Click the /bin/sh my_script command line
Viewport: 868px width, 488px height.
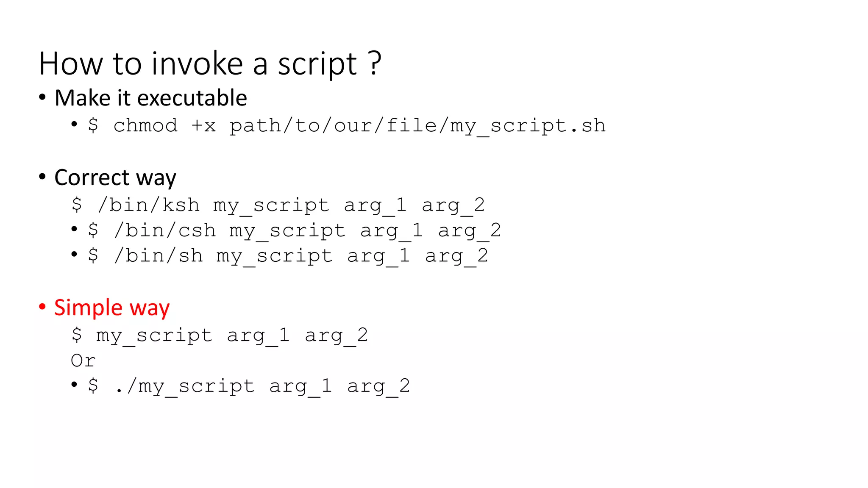288,256
